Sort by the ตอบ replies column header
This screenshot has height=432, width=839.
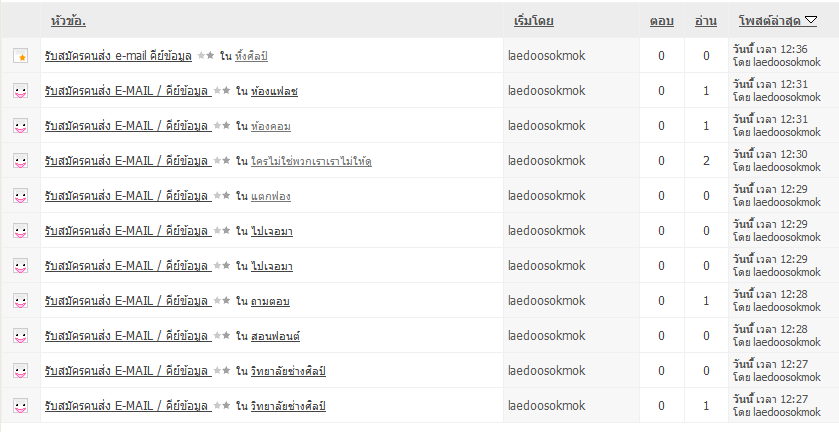coord(661,21)
